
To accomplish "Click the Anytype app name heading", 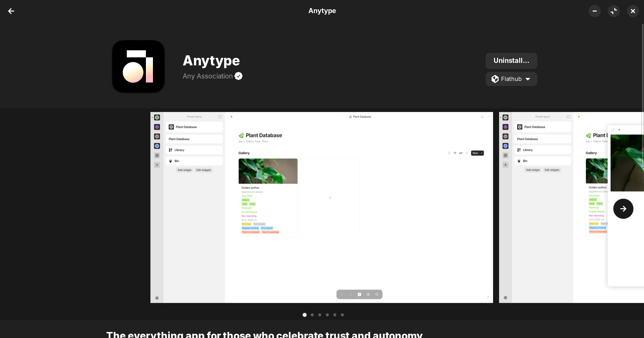I will coord(211,61).
